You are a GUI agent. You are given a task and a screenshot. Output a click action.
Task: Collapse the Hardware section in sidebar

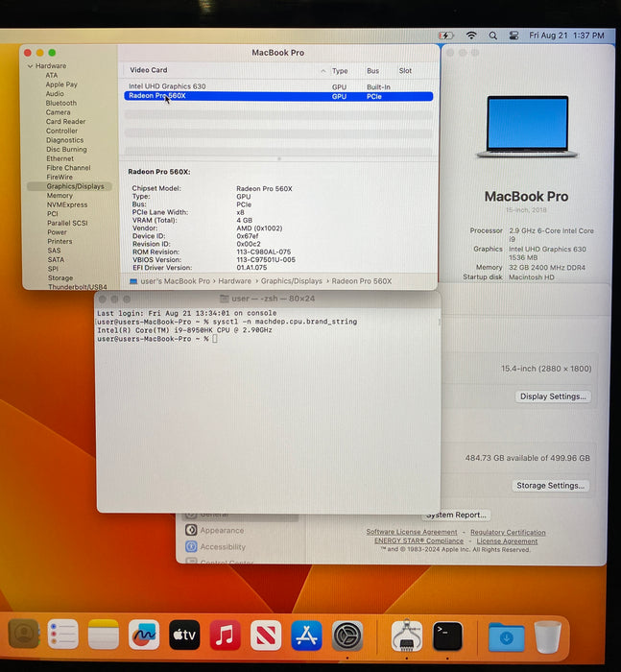[30, 66]
